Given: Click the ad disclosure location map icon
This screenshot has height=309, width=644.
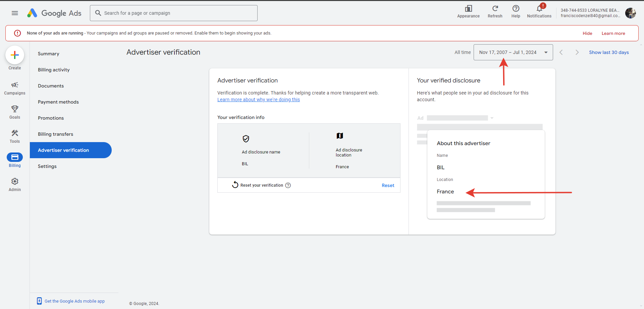Looking at the screenshot, I should point(340,136).
